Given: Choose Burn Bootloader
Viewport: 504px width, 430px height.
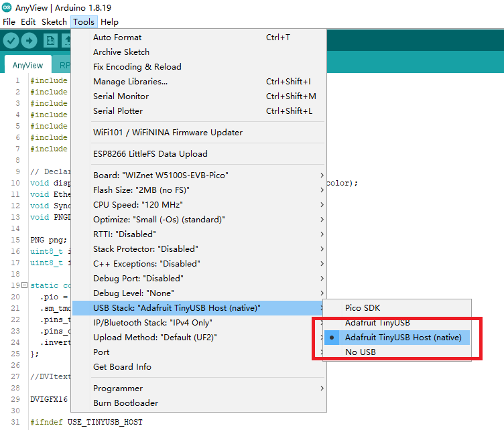Looking at the screenshot, I should point(198,403).
